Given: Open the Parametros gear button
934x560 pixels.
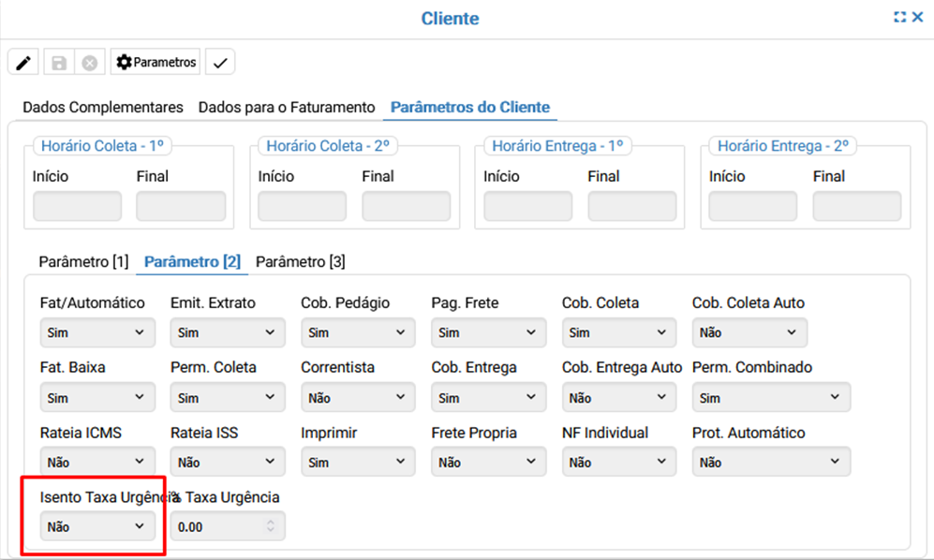Looking at the screenshot, I should coord(156,63).
